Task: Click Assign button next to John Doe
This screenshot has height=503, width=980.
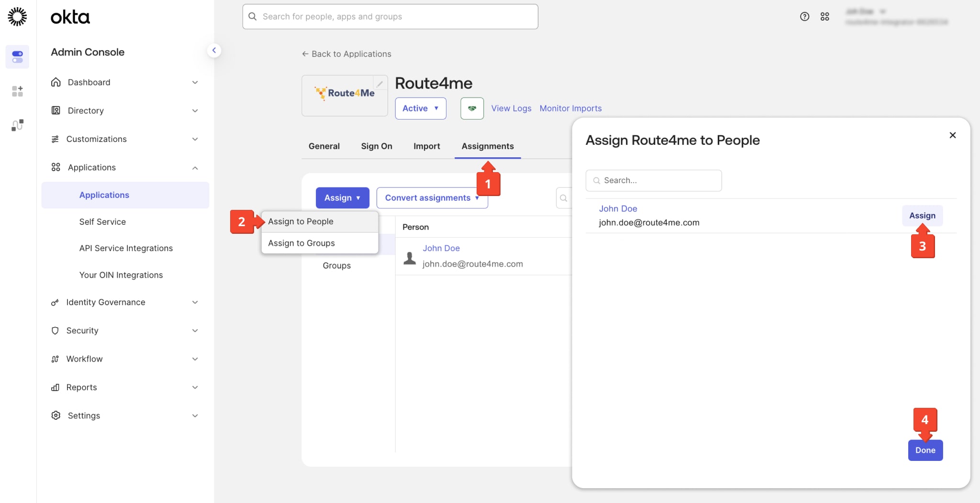Action: (922, 216)
